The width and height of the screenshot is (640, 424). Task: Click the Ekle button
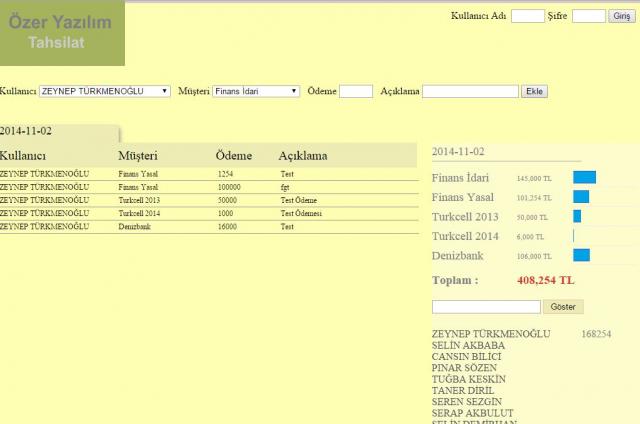[x=535, y=91]
